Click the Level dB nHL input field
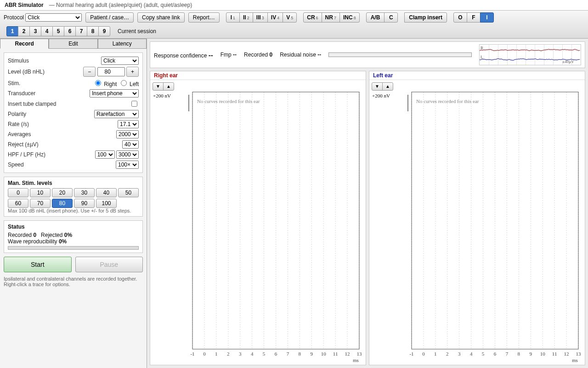 tap(111, 72)
